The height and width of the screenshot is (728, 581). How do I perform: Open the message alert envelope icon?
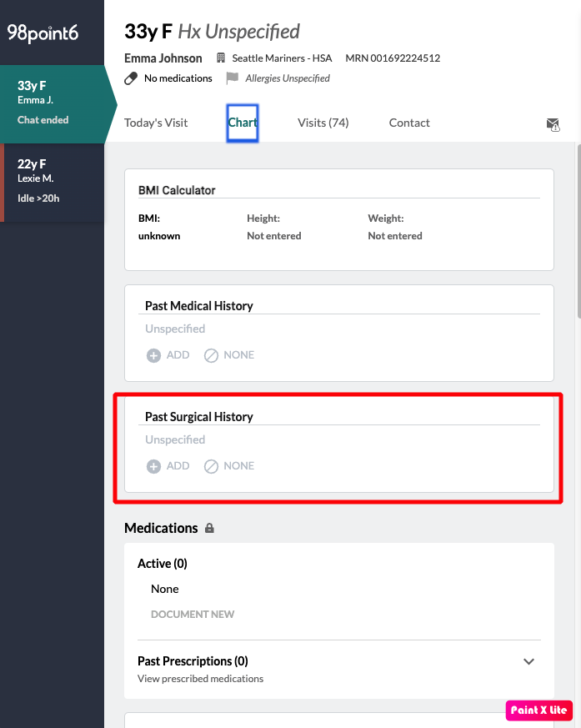(553, 124)
